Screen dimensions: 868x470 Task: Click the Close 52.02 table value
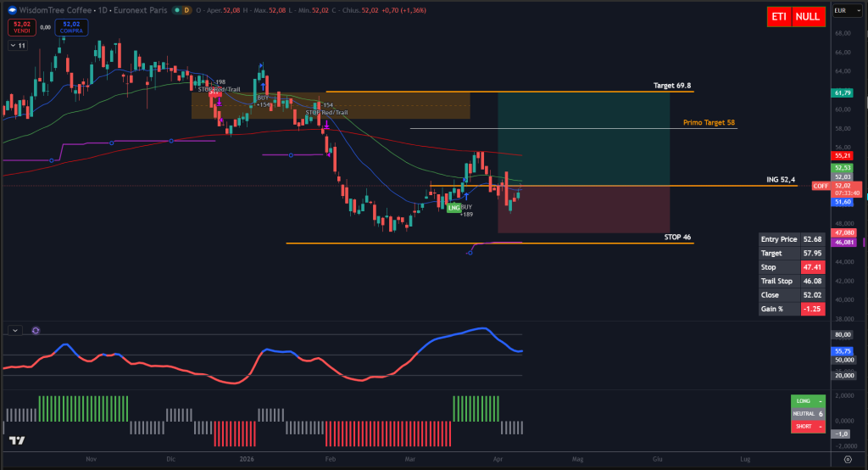[813, 295]
